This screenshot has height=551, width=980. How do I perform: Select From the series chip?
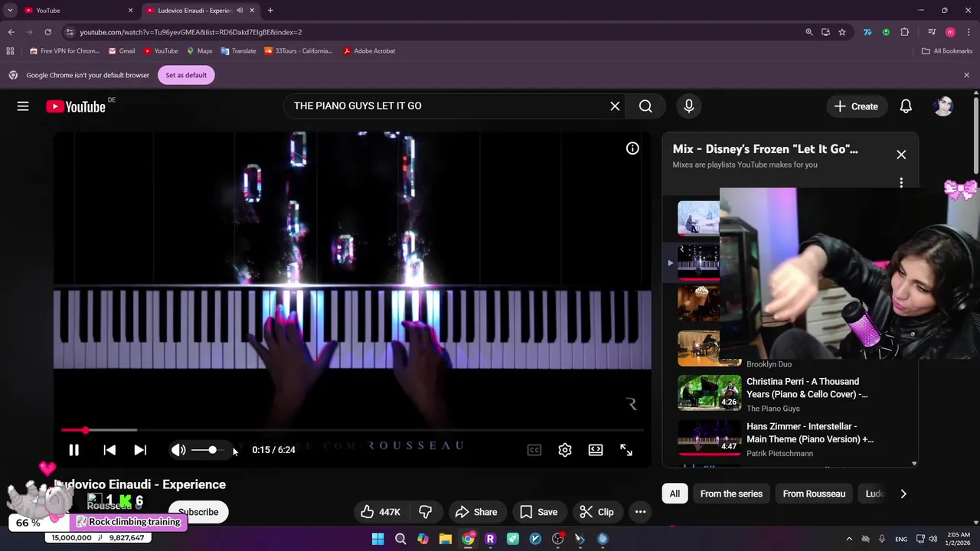point(731,494)
